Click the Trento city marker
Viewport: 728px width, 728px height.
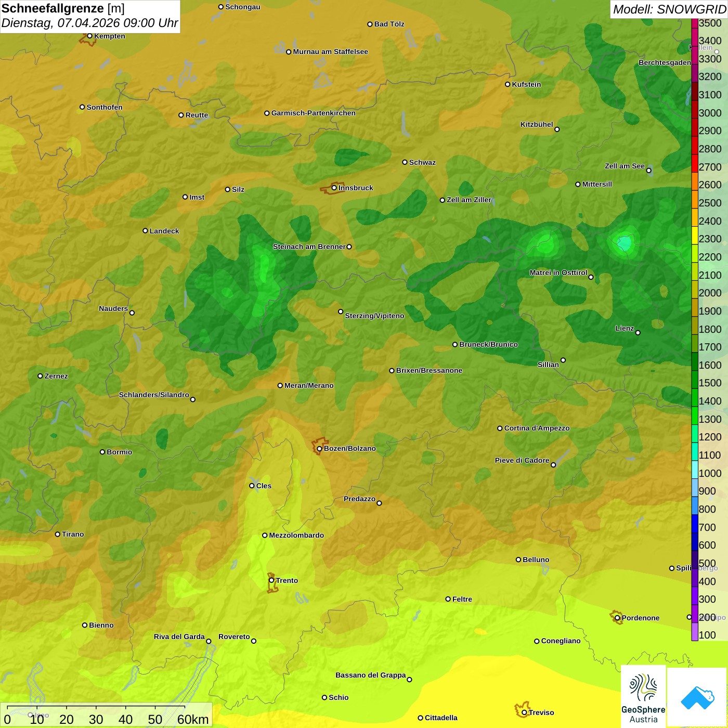pyautogui.click(x=271, y=580)
